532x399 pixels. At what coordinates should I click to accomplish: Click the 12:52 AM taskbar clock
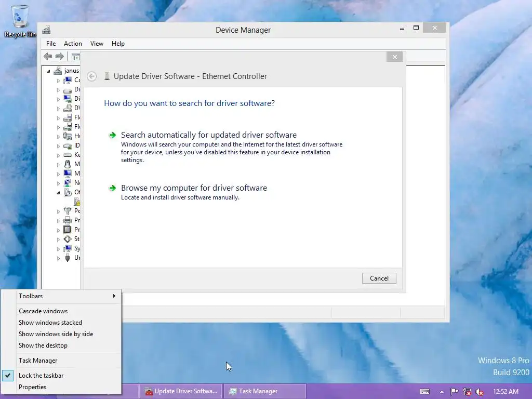coord(506,392)
